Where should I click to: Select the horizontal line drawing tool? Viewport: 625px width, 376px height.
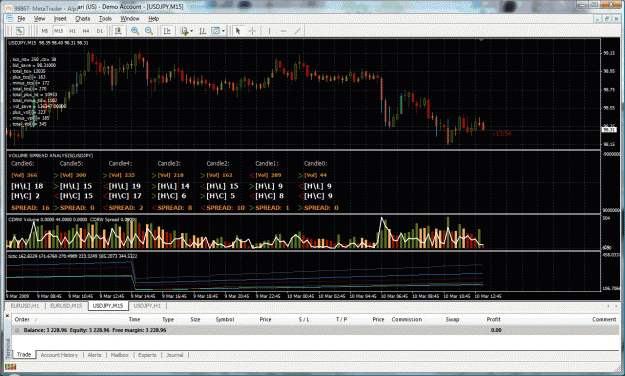pos(283,31)
